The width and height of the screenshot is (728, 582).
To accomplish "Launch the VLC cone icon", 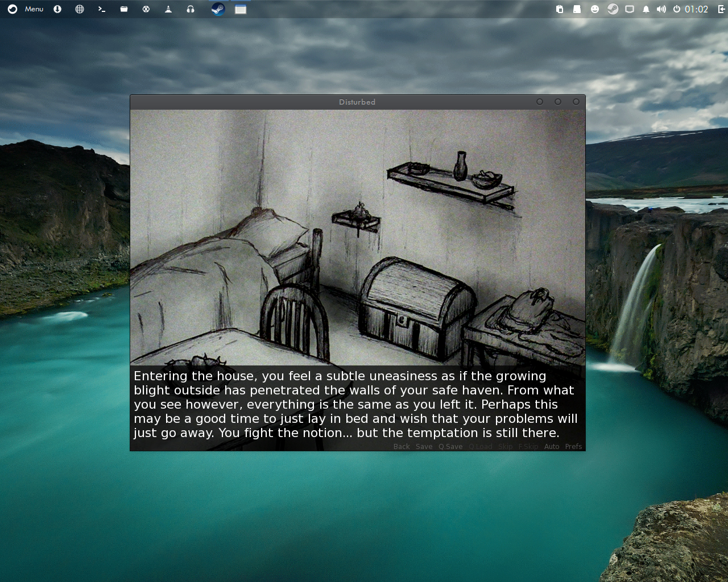I will (x=168, y=9).
